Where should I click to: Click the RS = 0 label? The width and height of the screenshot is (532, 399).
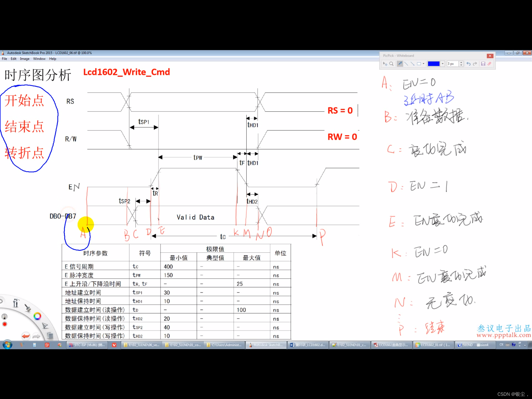(340, 111)
